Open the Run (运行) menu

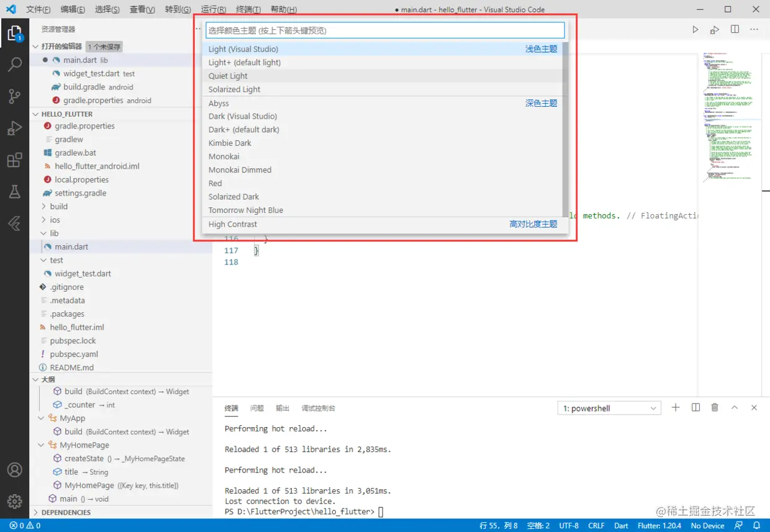(x=214, y=10)
